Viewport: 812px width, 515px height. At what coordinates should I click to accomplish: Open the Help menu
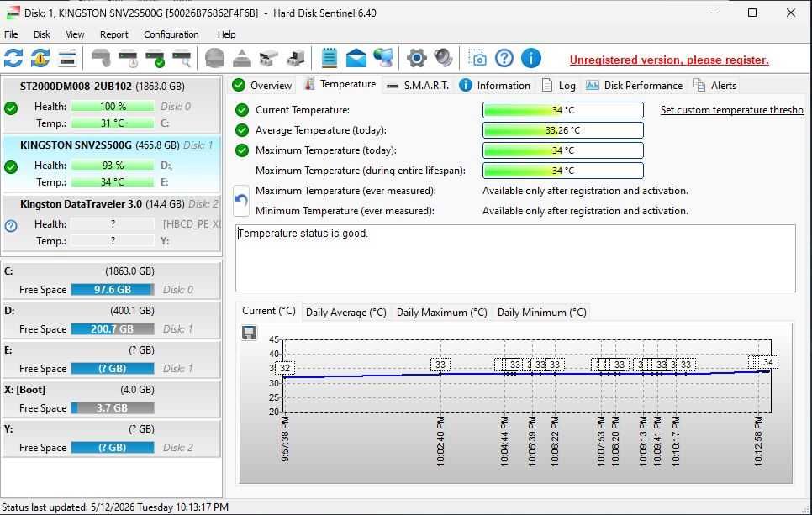[226, 34]
